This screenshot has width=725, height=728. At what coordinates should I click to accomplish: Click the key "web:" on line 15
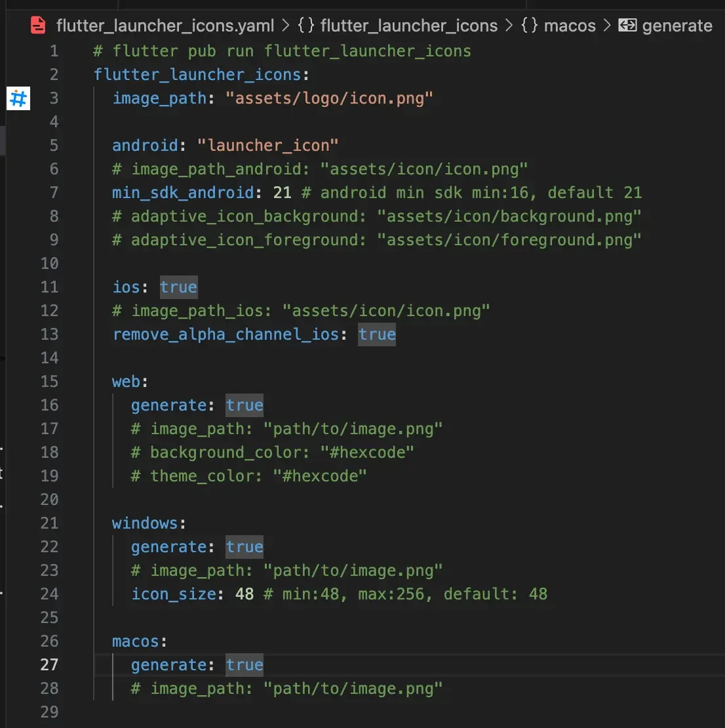click(x=130, y=382)
